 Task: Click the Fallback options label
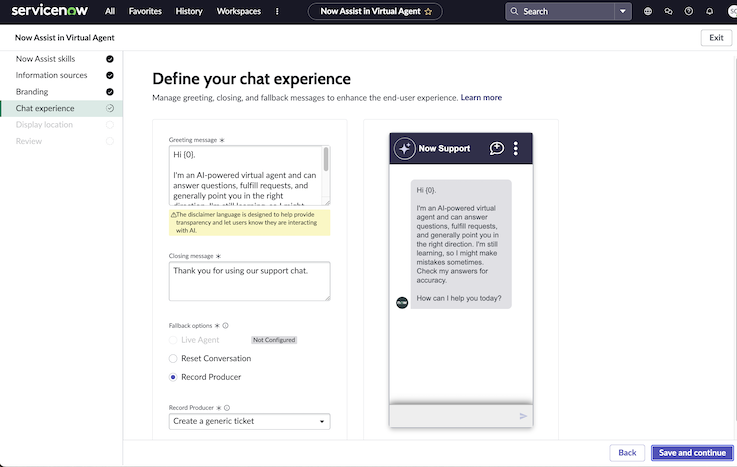(190, 326)
